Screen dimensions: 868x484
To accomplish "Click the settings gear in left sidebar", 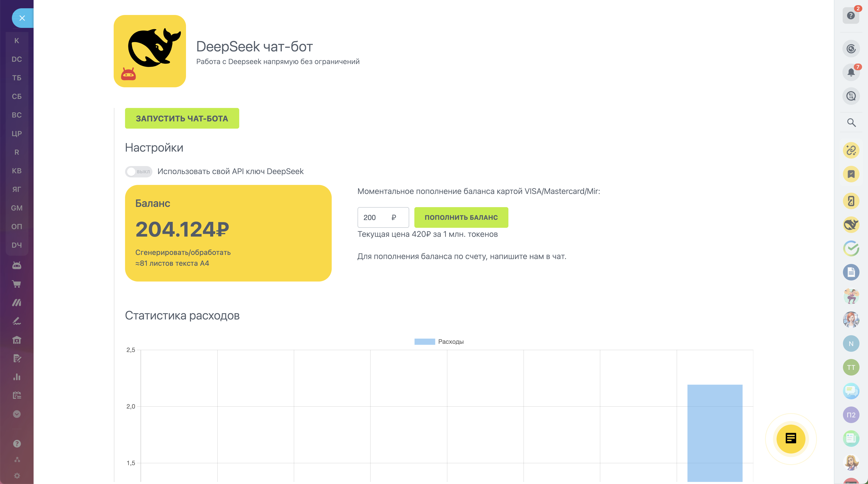I will click(x=17, y=475).
